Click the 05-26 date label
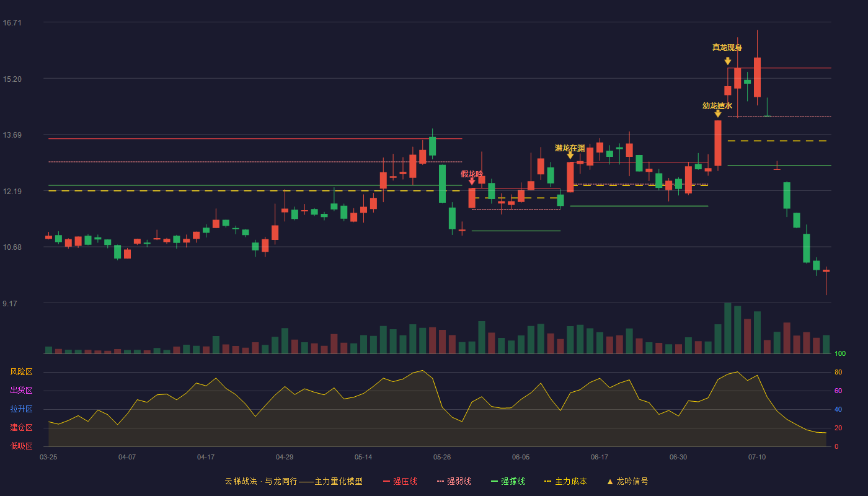The height and width of the screenshot is (496, 868). (442, 457)
